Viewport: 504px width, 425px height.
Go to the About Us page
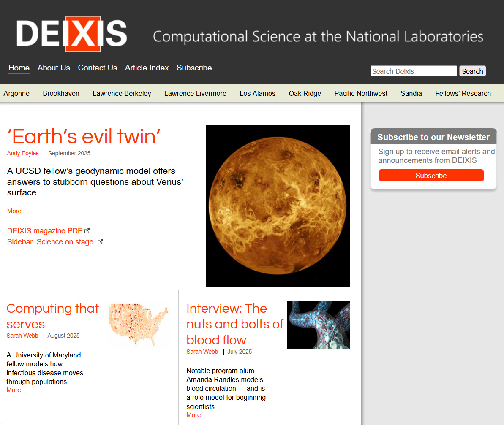click(54, 68)
